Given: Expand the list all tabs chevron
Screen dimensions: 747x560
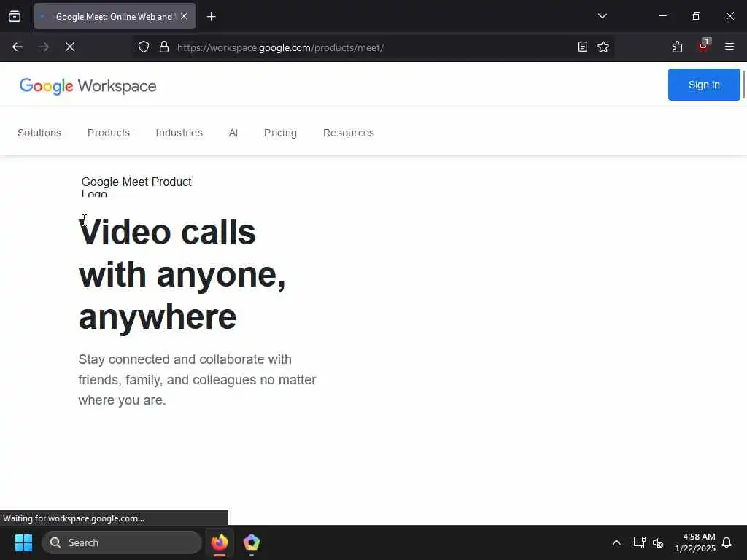Looking at the screenshot, I should 602,16.
